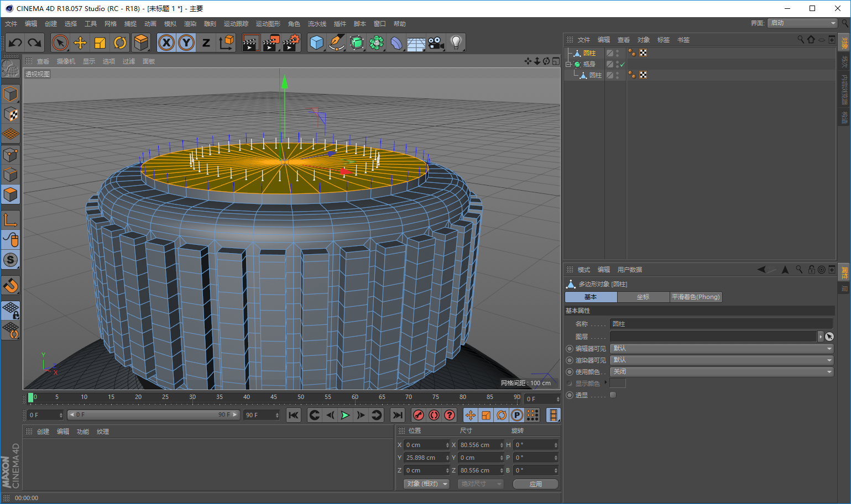Select the Scale tool

[x=100, y=43]
